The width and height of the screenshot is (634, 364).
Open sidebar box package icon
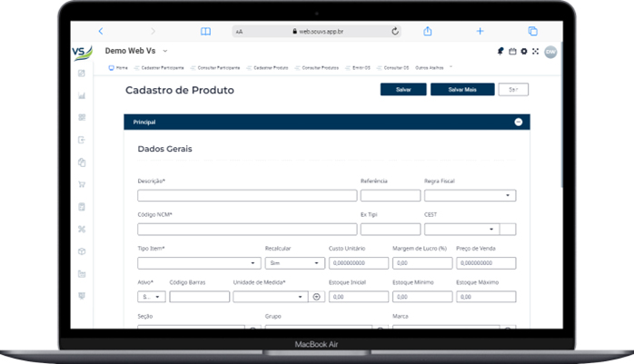82,251
